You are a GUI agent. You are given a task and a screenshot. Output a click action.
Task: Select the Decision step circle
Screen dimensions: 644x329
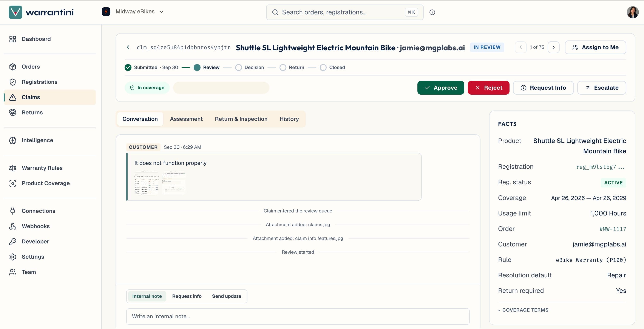238,68
